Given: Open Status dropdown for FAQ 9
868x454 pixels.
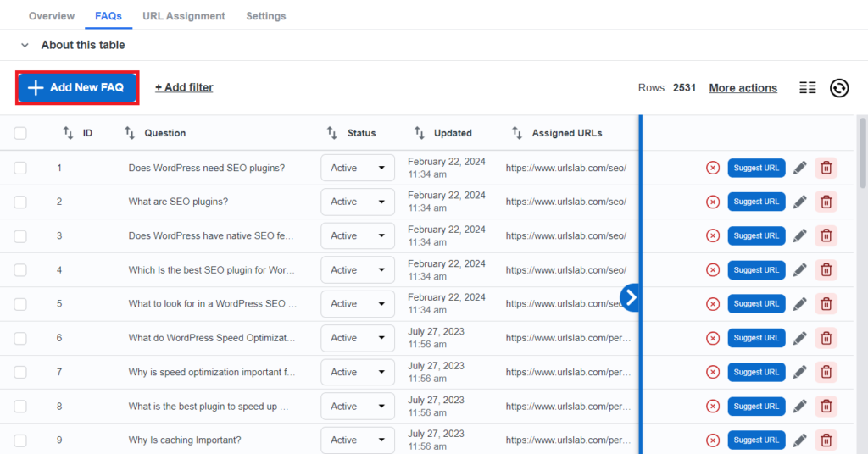Looking at the screenshot, I should (358, 440).
